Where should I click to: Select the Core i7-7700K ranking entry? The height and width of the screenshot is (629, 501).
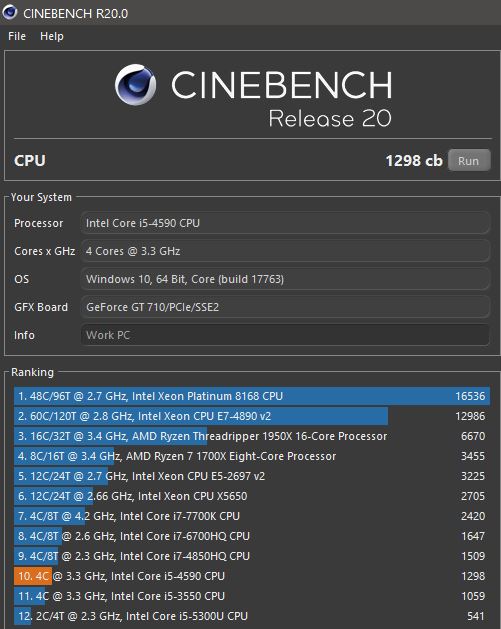[252, 516]
